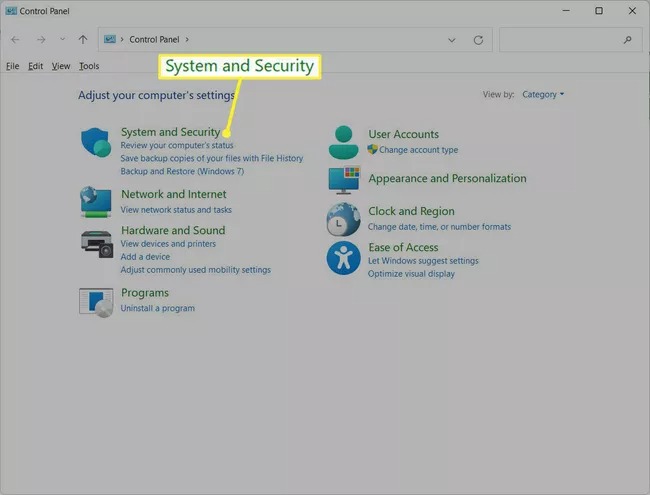Click the Clock and Region globe icon
Viewport: 650px width, 495px height.
pyautogui.click(x=343, y=219)
